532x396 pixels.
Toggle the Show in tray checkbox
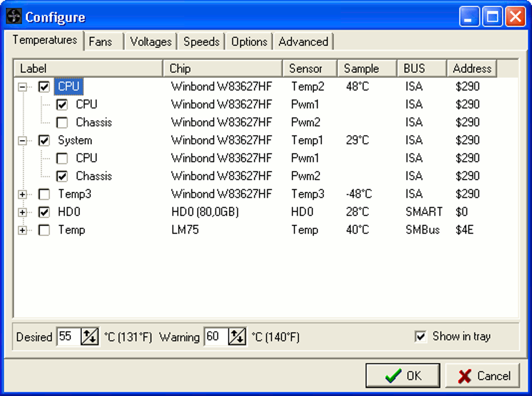pyautogui.click(x=421, y=337)
